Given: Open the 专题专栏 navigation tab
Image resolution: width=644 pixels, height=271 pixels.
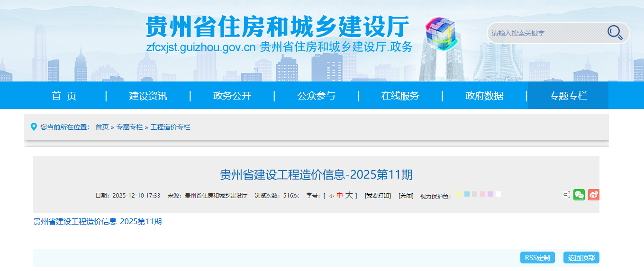Looking at the screenshot, I should (568, 96).
